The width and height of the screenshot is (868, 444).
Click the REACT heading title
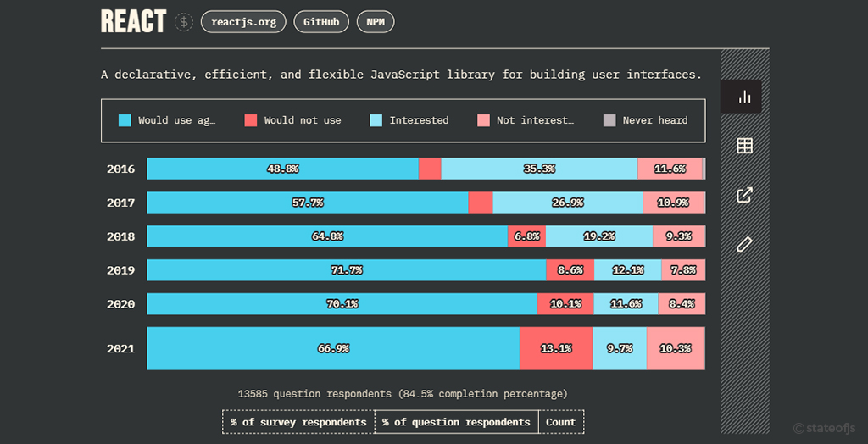pyautogui.click(x=133, y=21)
